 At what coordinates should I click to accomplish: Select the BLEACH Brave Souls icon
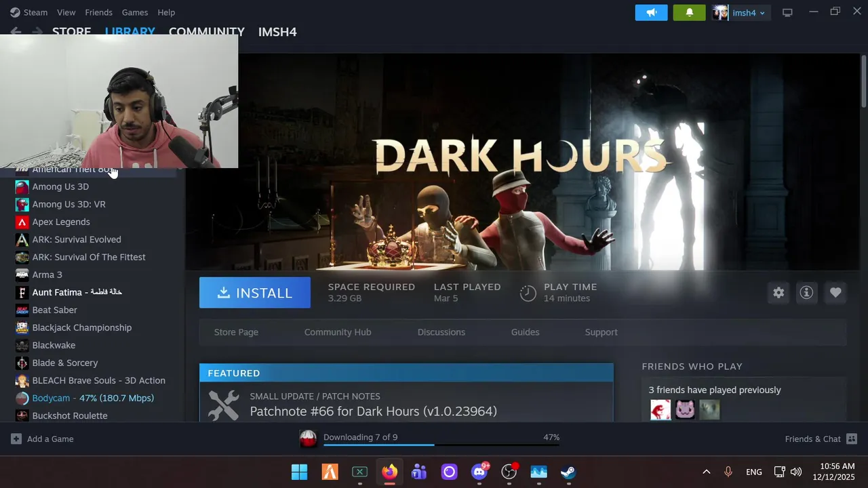pyautogui.click(x=22, y=380)
